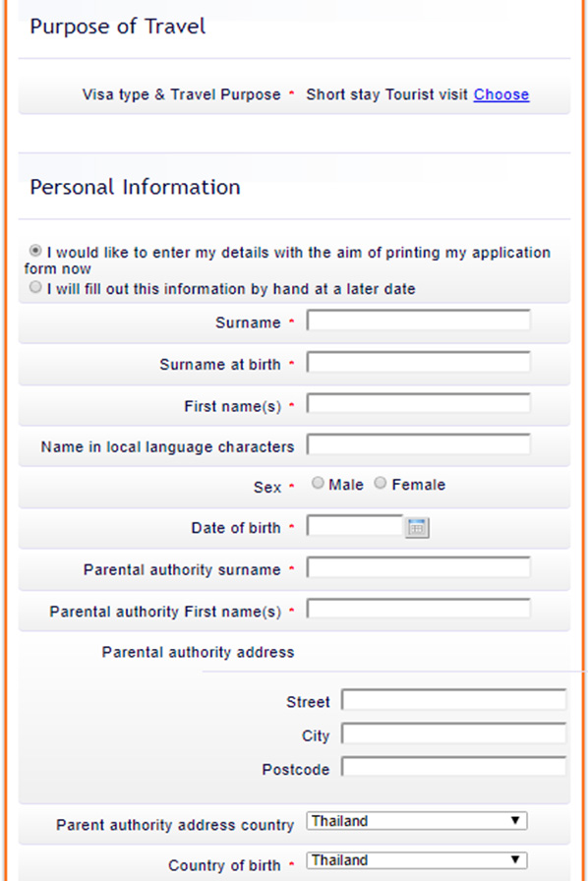Click the Street address input
This screenshot has height=881, width=588.
coord(454,700)
